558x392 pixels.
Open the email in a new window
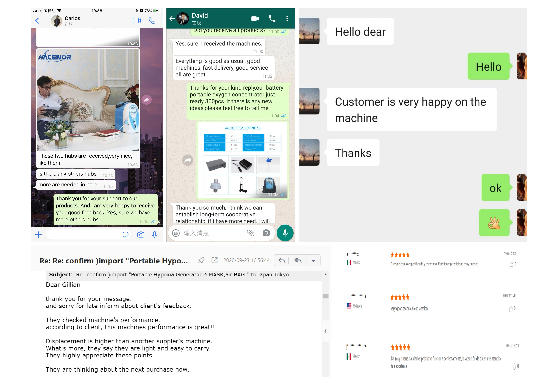[214, 260]
